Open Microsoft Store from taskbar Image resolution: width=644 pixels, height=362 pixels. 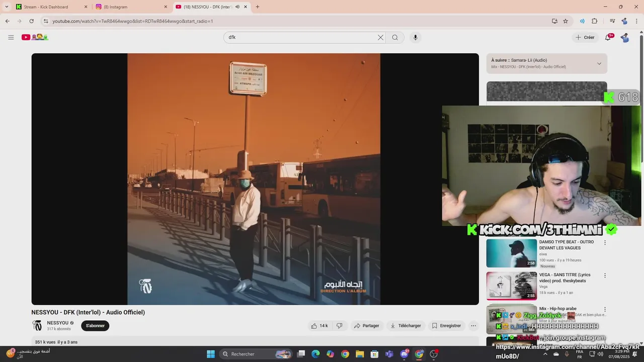[x=374, y=354]
